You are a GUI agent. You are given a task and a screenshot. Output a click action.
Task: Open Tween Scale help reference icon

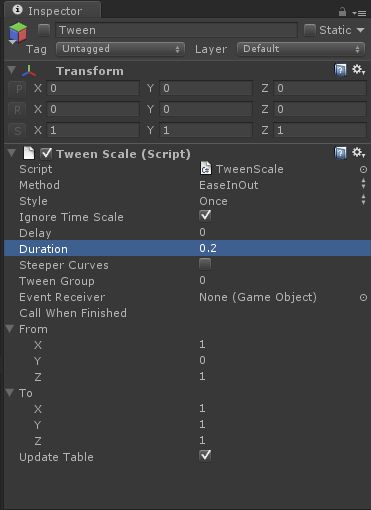pos(340,153)
